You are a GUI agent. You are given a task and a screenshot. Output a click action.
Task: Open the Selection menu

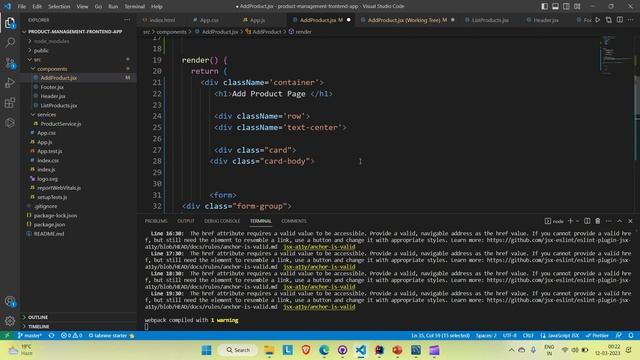pyautogui.click(x=59, y=6)
